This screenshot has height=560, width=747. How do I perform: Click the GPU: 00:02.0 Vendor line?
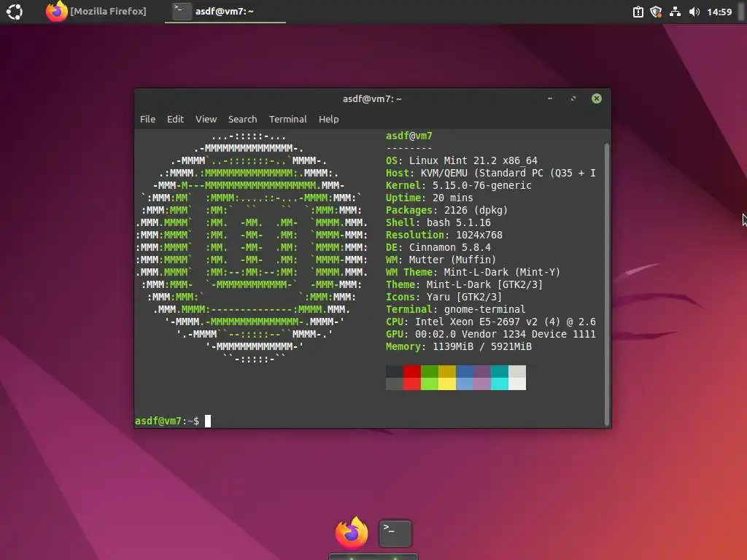point(490,334)
